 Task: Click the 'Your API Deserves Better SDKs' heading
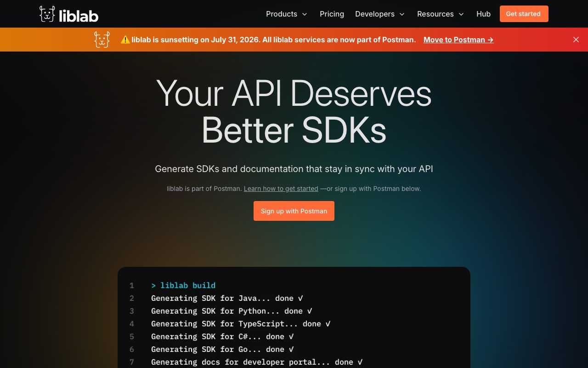[x=294, y=112]
